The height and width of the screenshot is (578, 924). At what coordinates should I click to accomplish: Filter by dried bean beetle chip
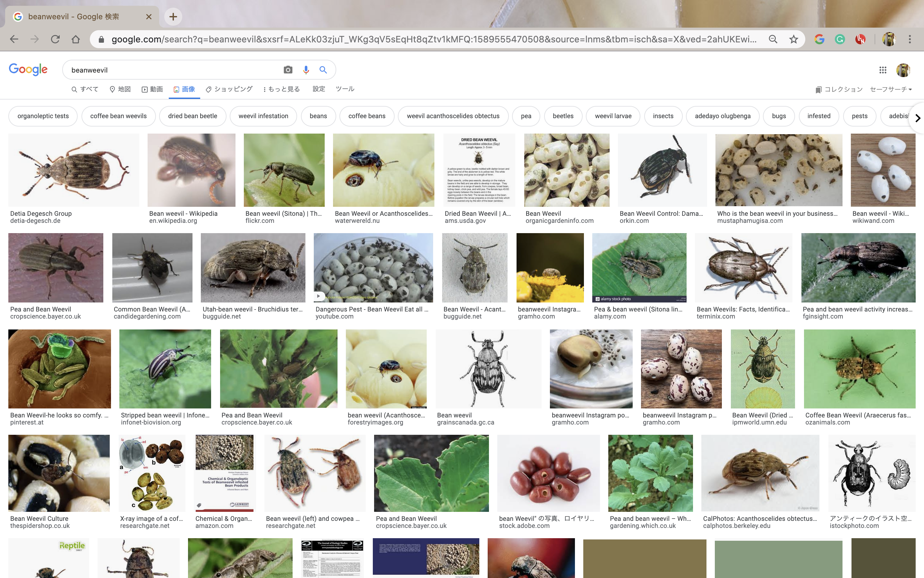[x=193, y=116]
